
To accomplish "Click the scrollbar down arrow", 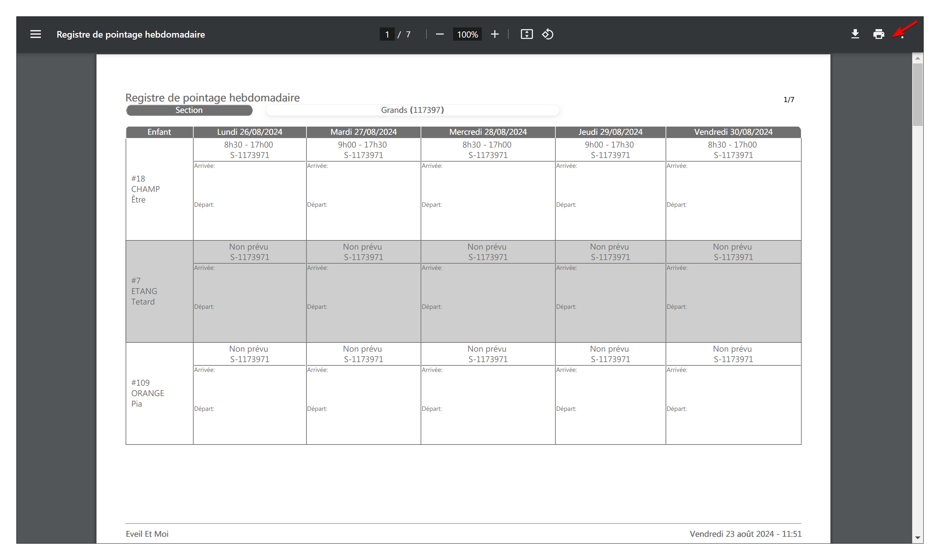I will point(918,538).
